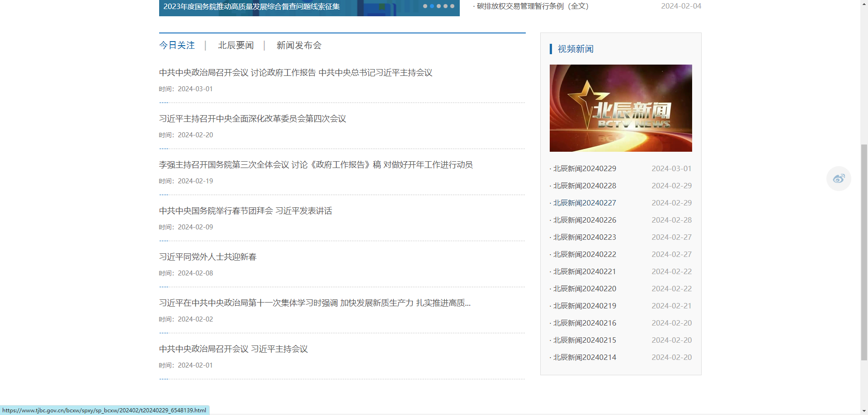This screenshot has height=415, width=868.
Task: Click date 2024-02-28 beside 北辰新闻20240226
Action: [671, 220]
